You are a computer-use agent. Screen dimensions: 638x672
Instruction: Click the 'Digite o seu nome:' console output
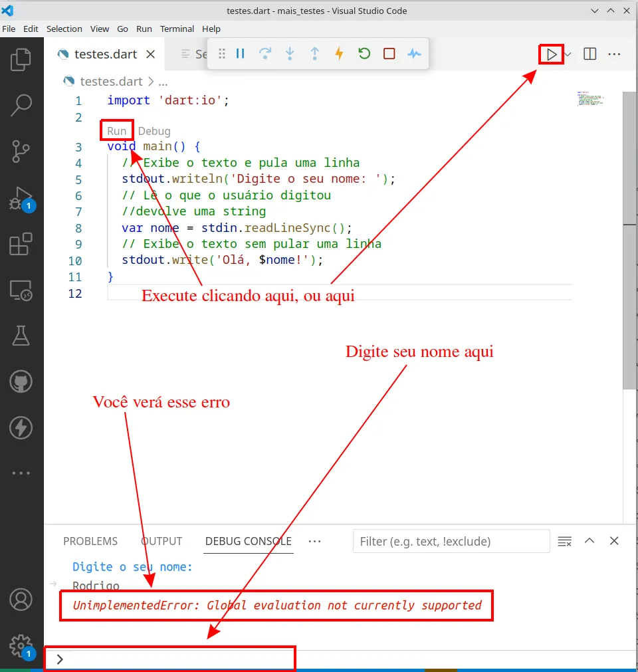point(132,567)
